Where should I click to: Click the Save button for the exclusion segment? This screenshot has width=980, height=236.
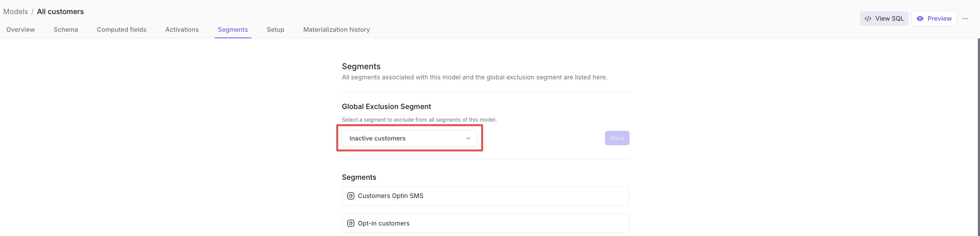(617, 138)
